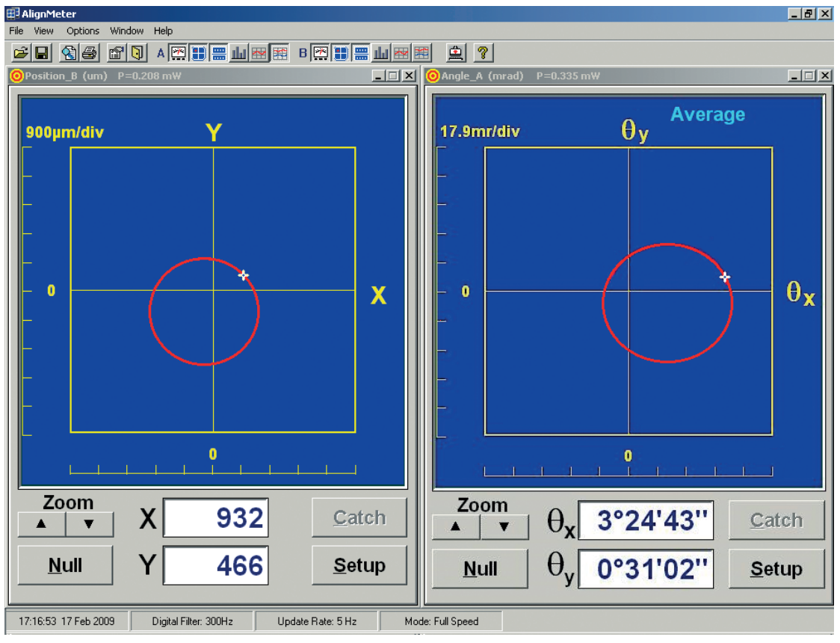The width and height of the screenshot is (840, 643).
Task: Click Null in the Position_B window
Action: click(x=65, y=565)
